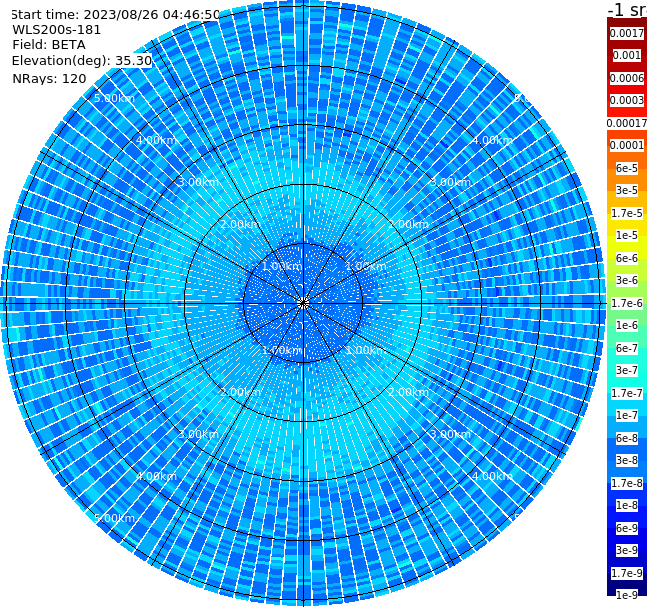This screenshot has width=647, height=607.
Task: Click the 0.00017 colorbar label
Action: click(627, 123)
